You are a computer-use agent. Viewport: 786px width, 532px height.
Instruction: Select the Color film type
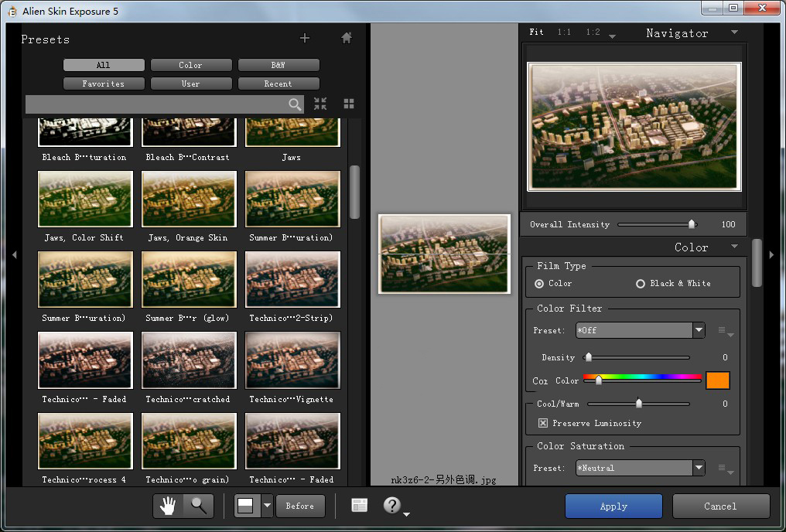coord(539,284)
